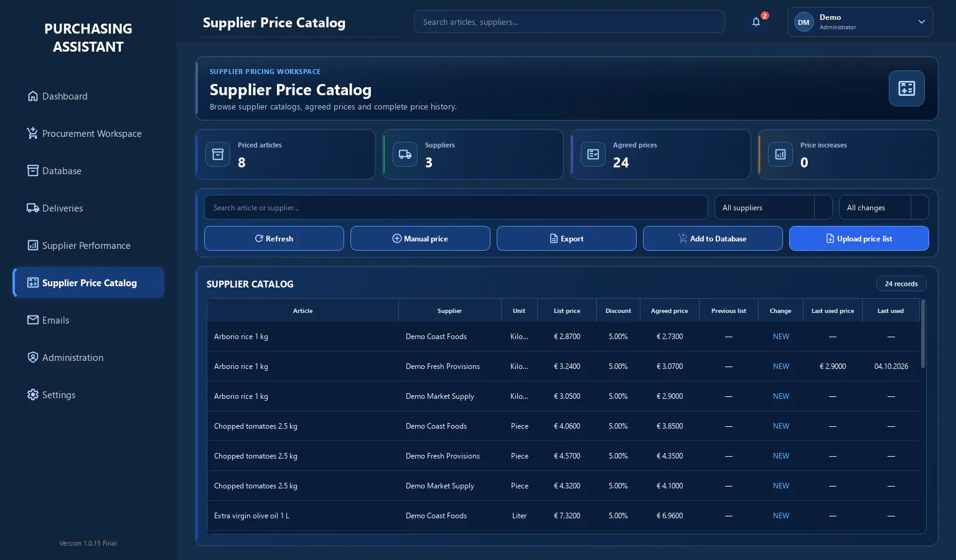
Task: Click the calculator icon in page header
Action: [906, 88]
